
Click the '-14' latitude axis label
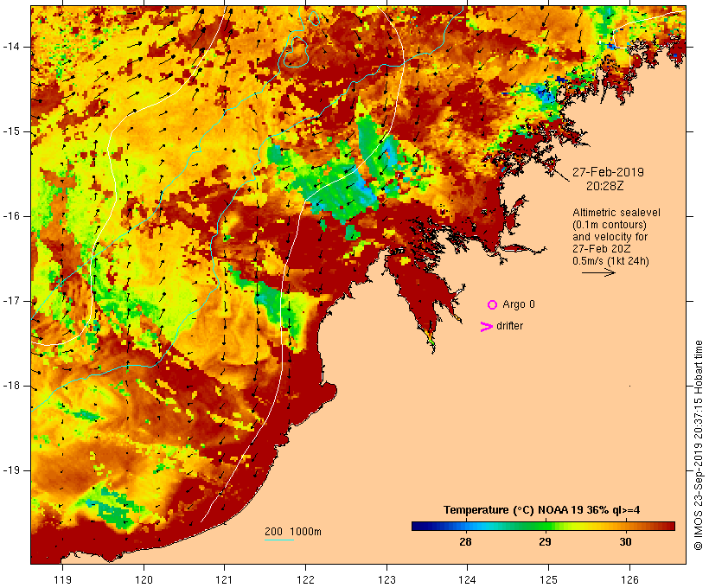click(11, 47)
